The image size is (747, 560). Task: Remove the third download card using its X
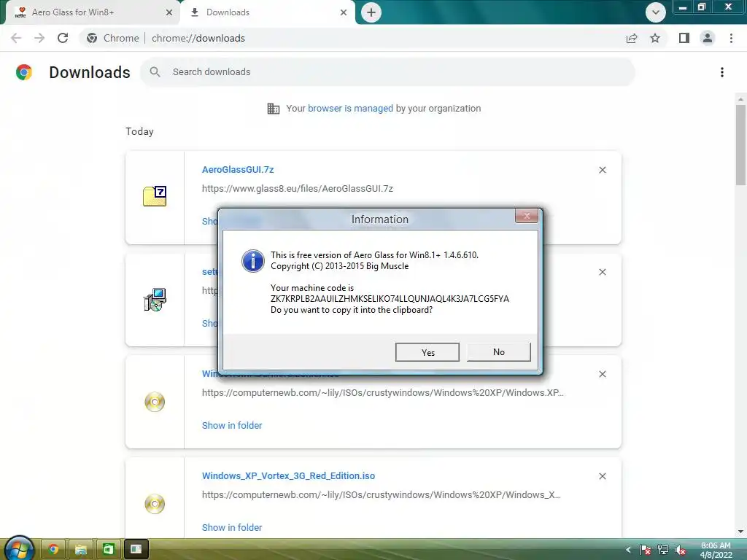pos(602,374)
